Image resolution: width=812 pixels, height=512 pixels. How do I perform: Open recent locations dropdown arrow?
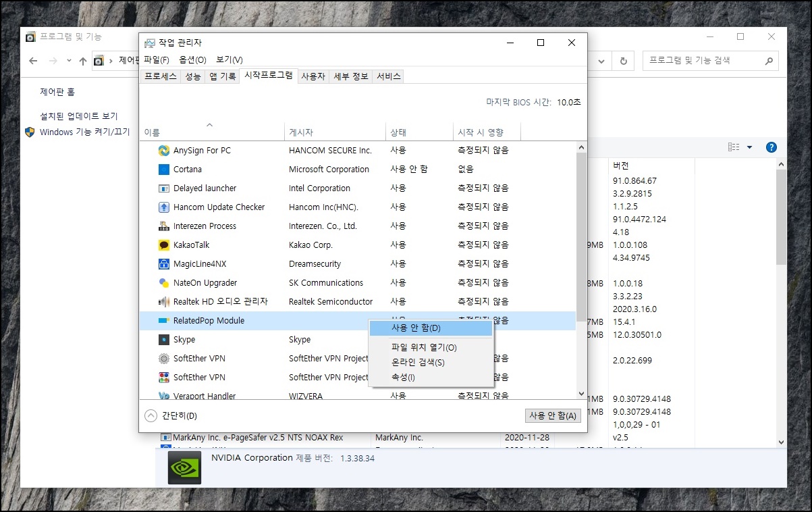click(x=69, y=61)
